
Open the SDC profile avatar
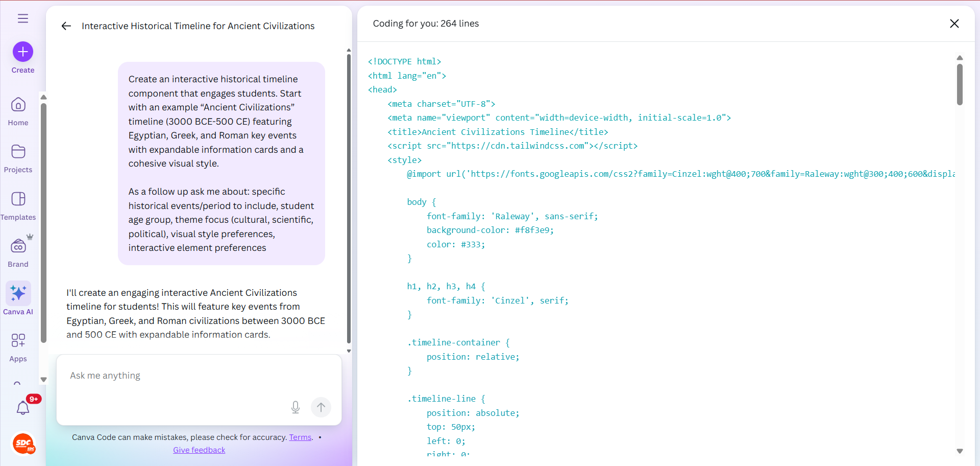point(24,444)
